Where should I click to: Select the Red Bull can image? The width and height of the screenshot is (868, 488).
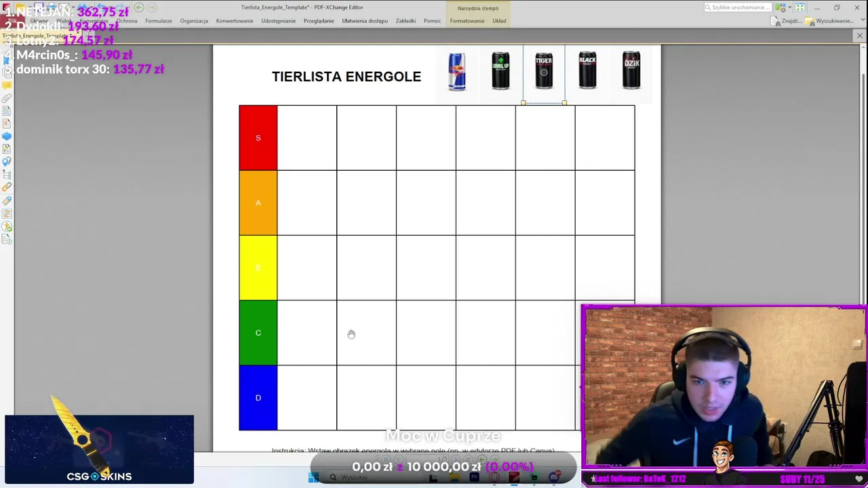click(x=457, y=70)
